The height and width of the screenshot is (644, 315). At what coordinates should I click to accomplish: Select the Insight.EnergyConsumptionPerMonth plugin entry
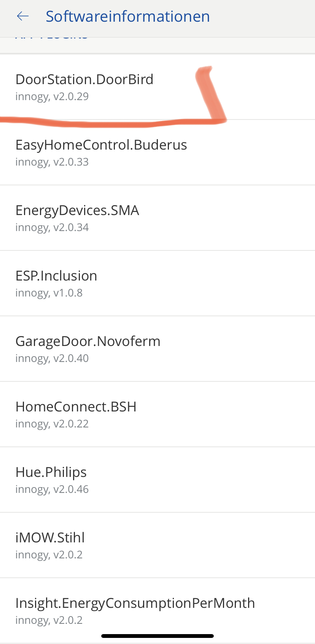click(135, 603)
